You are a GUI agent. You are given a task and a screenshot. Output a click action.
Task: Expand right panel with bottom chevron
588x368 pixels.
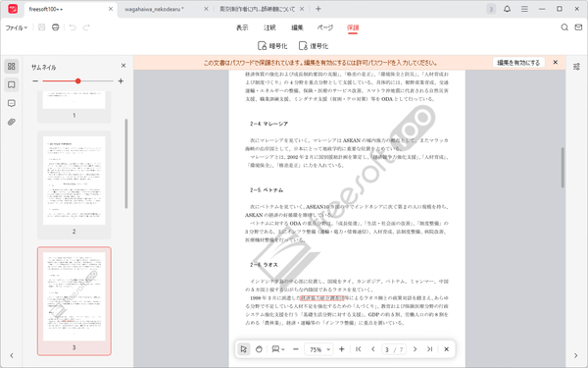[575, 355]
